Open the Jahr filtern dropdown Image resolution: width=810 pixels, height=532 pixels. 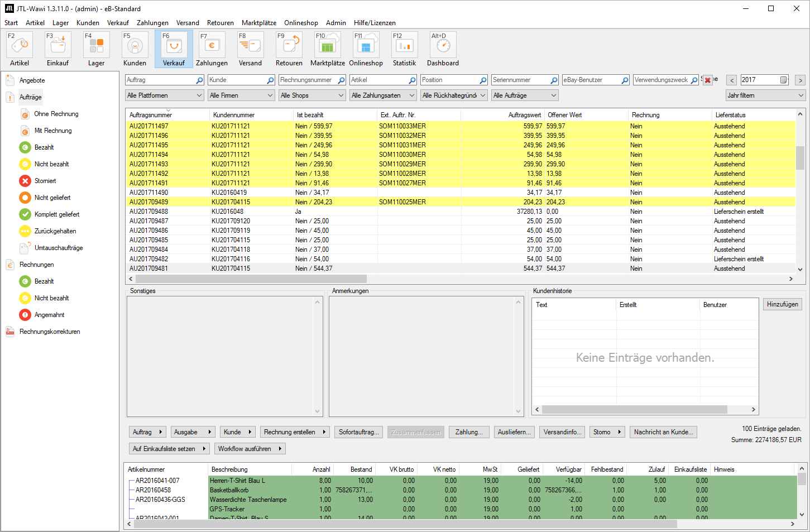click(765, 95)
